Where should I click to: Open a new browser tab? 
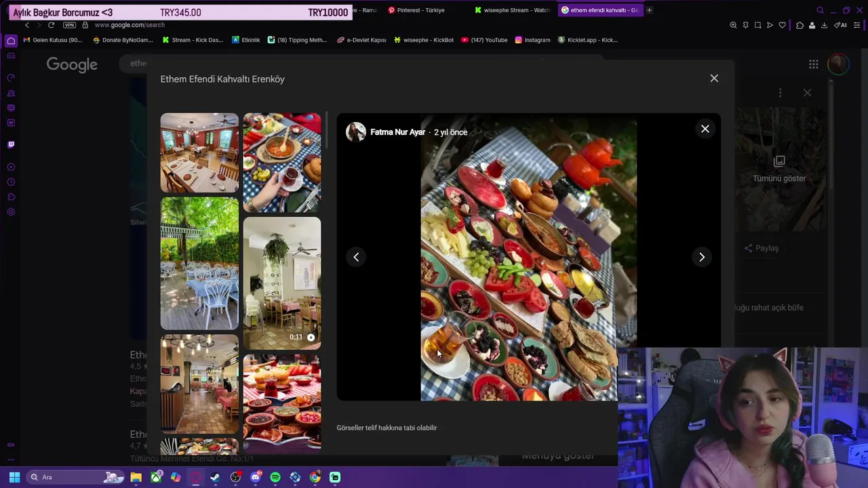tap(649, 10)
